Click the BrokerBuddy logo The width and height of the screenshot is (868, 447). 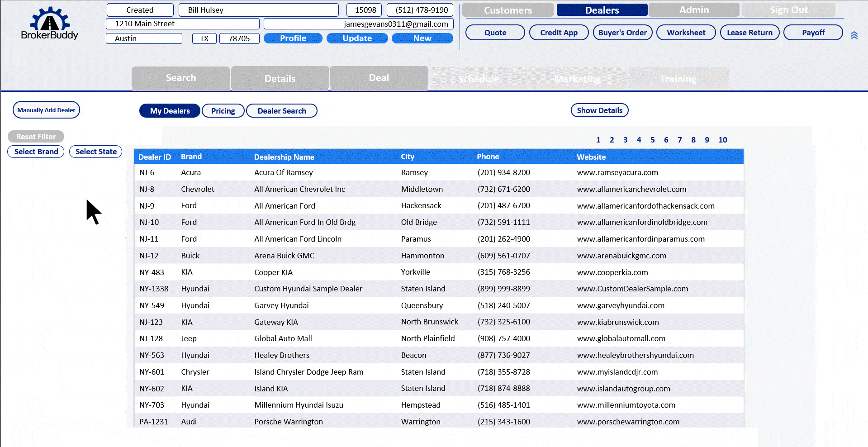pyautogui.click(x=49, y=23)
